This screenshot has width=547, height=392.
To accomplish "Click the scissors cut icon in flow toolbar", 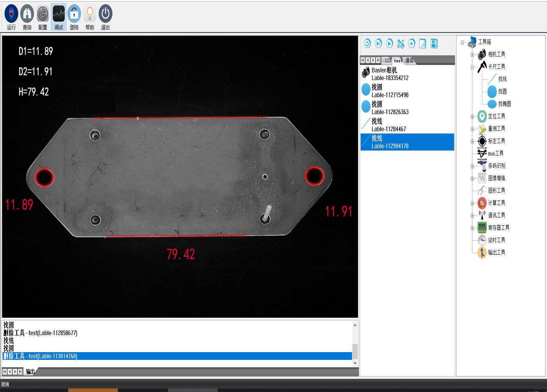I will [400, 43].
